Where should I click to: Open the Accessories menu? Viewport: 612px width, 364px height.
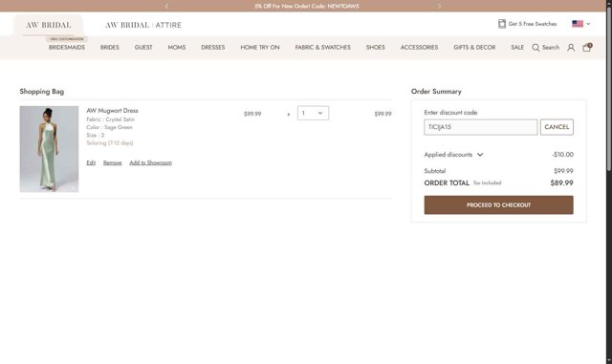[419, 47]
